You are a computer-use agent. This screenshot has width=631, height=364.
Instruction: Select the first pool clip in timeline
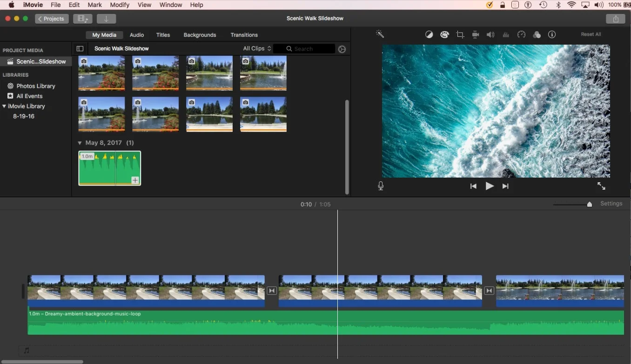coord(146,291)
